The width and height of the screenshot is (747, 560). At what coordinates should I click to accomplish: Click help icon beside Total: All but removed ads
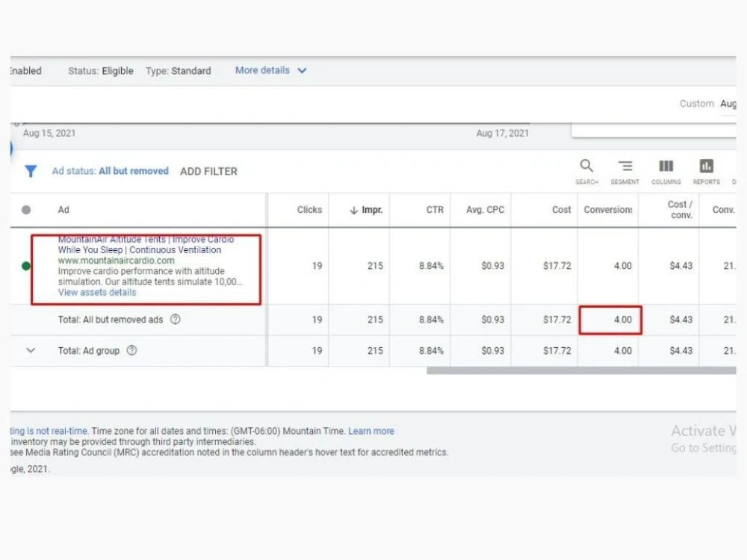tap(176, 319)
